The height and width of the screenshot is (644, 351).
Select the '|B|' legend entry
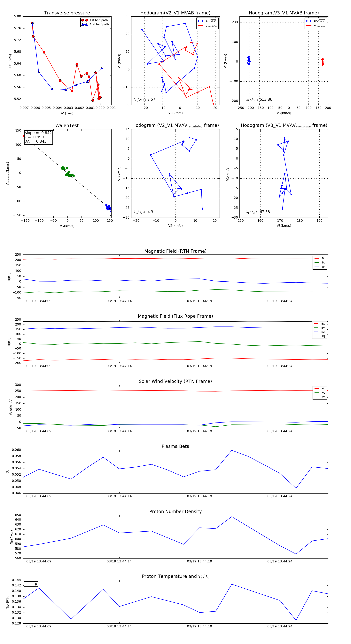point(320,336)
